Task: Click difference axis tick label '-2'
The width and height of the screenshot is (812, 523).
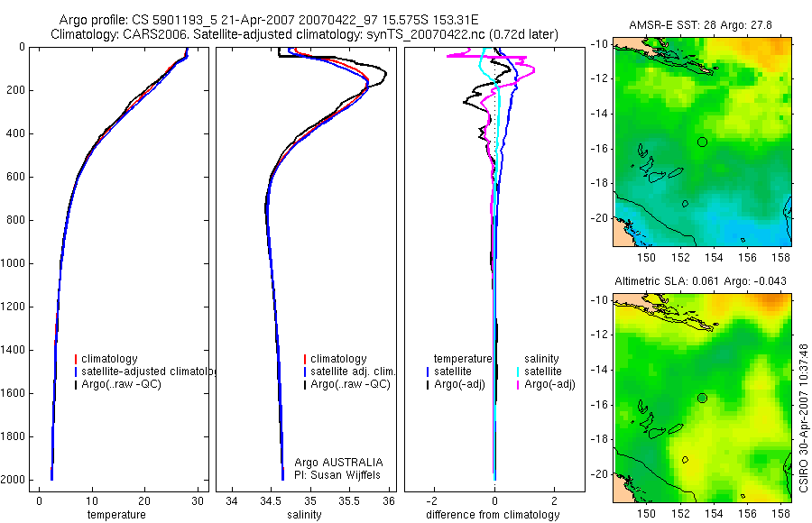Action: point(433,501)
